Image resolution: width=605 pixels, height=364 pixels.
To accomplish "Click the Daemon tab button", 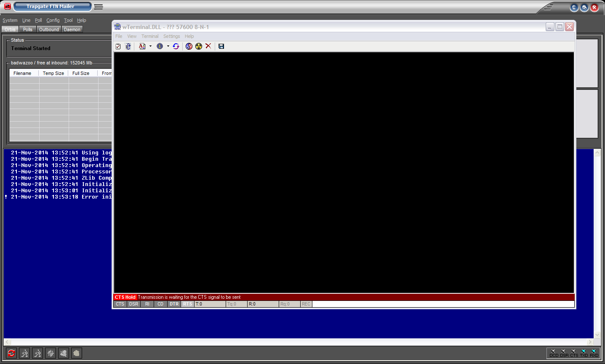I will pos(72,29).
